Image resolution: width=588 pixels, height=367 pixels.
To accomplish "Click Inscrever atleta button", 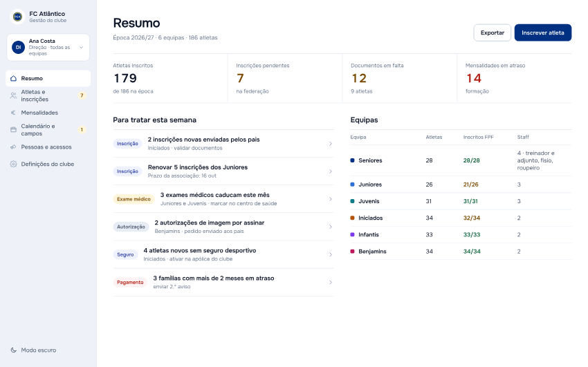I will coord(542,32).
